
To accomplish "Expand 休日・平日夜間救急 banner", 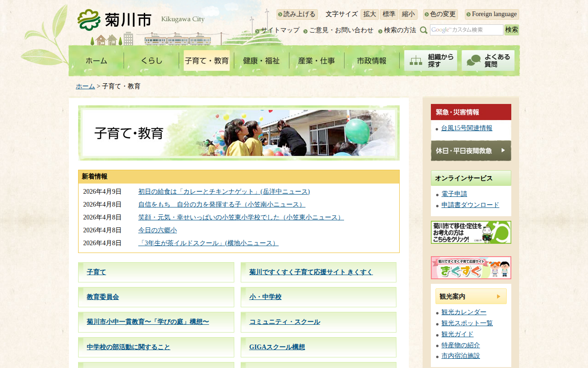I will pyautogui.click(x=471, y=150).
